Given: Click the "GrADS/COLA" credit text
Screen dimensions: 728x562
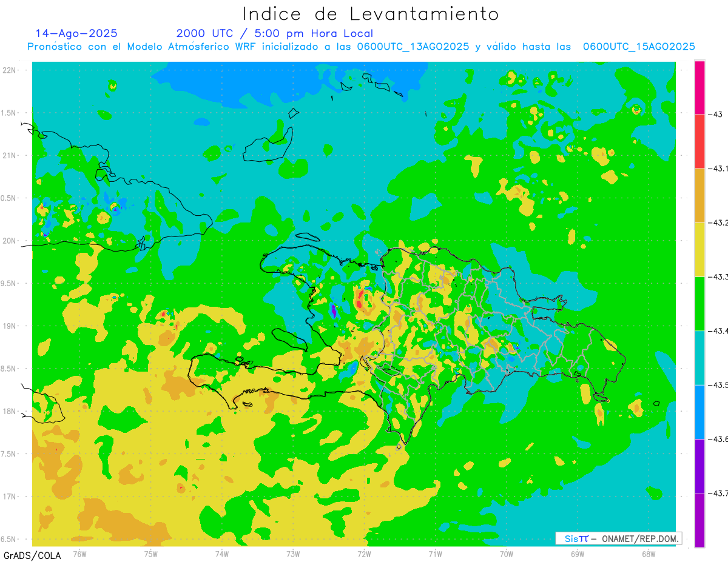Looking at the screenshot, I should point(31,555).
